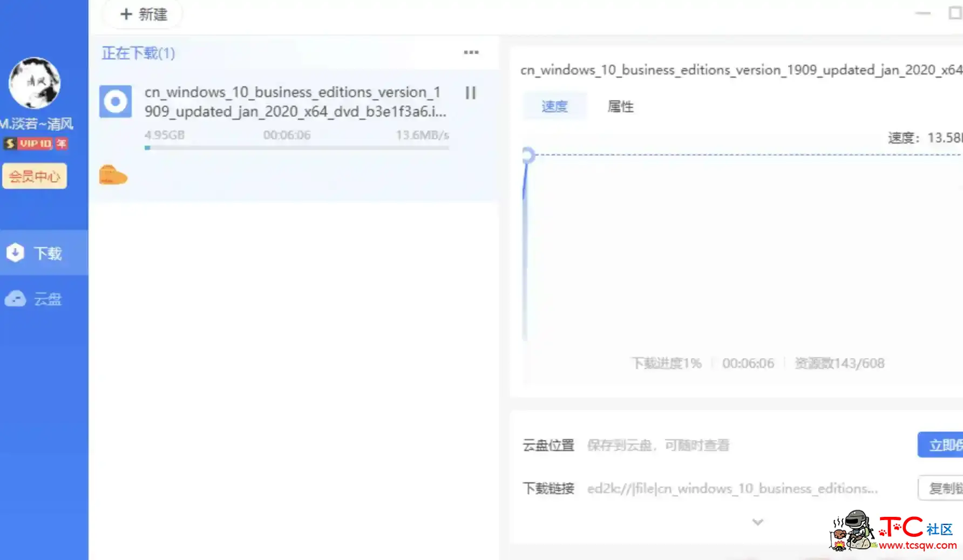963x560 pixels.
Task: Click the 下载进度1% status text
Action: click(x=667, y=363)
